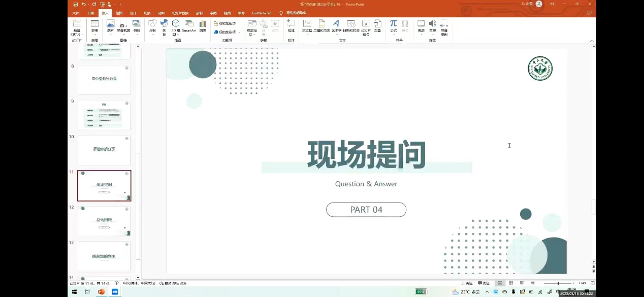
Task: Click the Save icon in quick access
Action: pyautogui.click(x=76, y=4)
